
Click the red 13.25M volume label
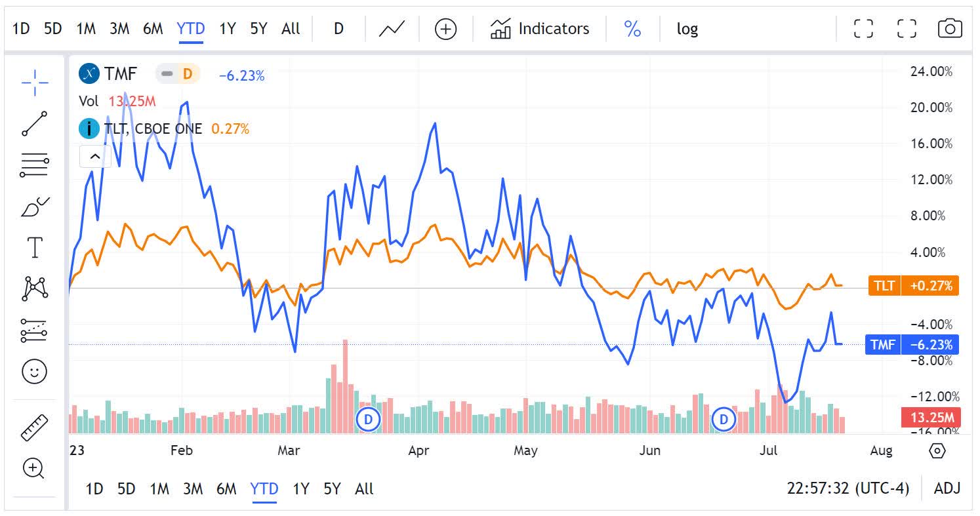(929, 417)
